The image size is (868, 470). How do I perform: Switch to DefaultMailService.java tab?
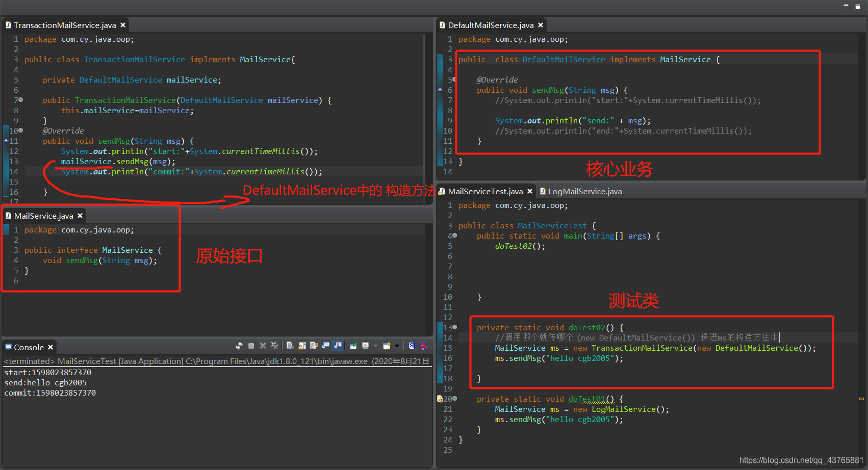[491, 25]
